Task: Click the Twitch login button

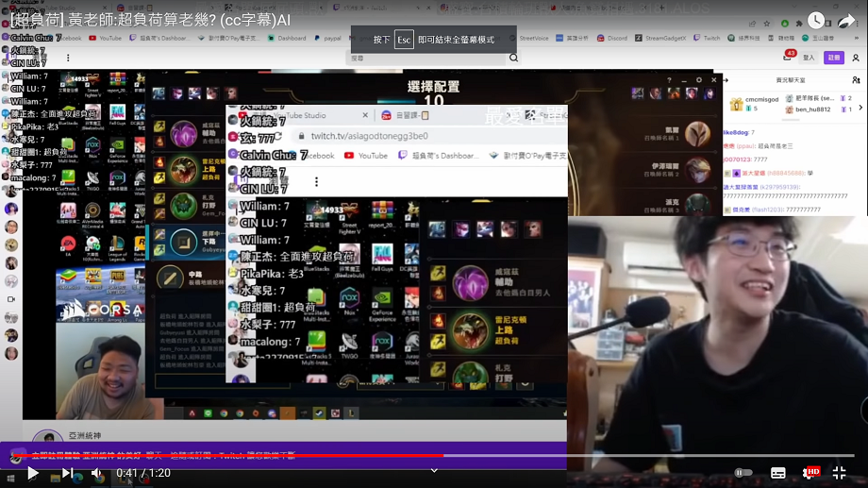Action: tap(809, 58)
